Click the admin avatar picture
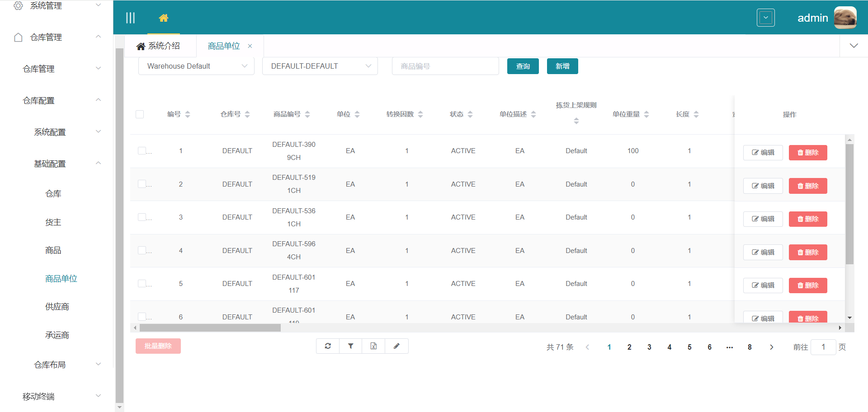Screen dimensions: 868x412 tap(845, 18)
